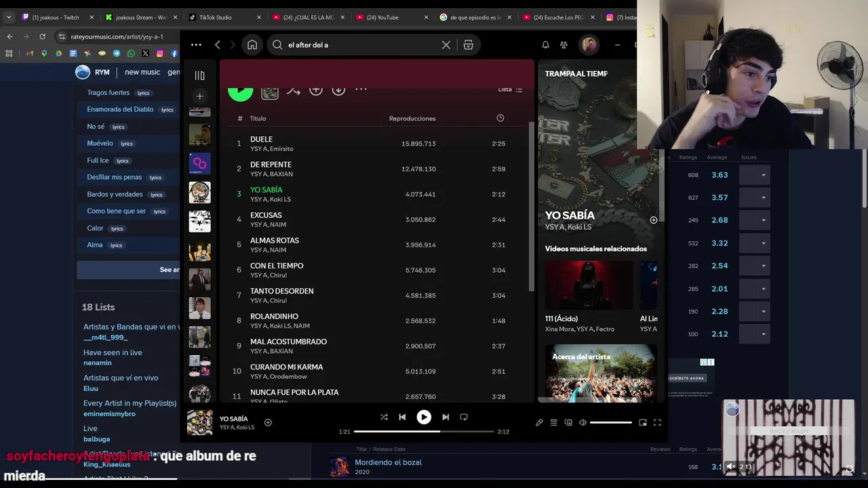Open the Spotify profile avatar

tap(589, 45)
